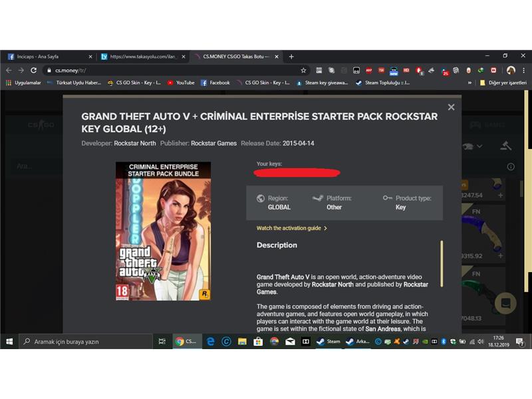Open the auction hammer icon on cs.money
532x399 pixels.
click(505, 146)
